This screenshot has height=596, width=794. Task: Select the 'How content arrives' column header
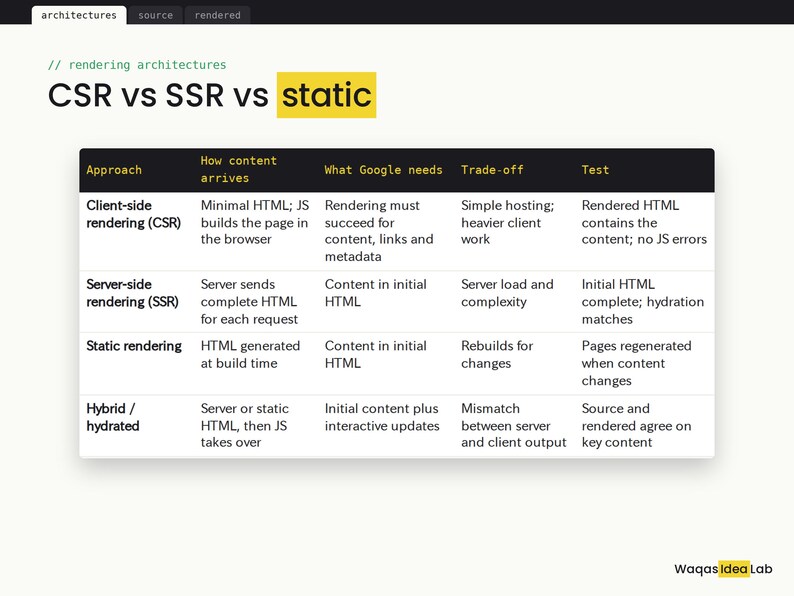click(x=239, y=169)
